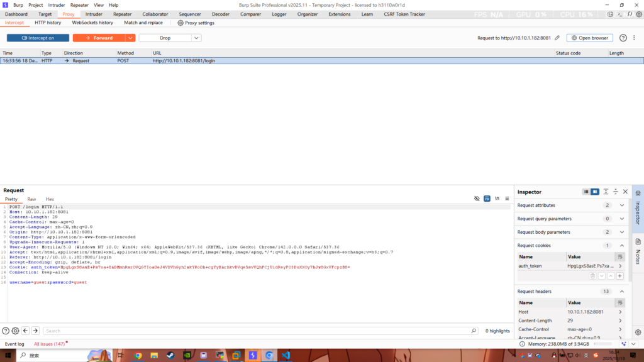The image size is (644, 362).
Task: Drop the intercepted request
Action: 165,38
